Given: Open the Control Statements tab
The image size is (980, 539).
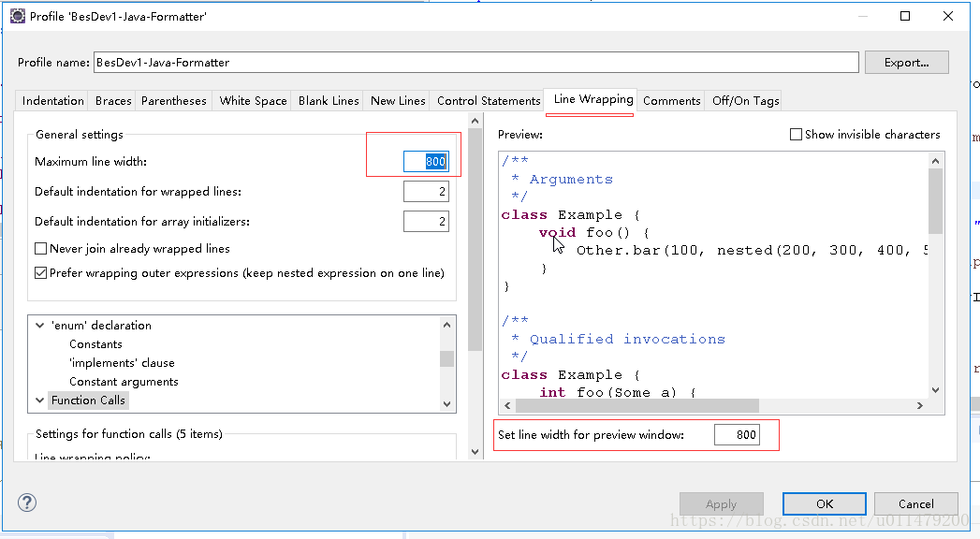Looking at the screenshot, I should pyautogui.click(x=488, y=100).
